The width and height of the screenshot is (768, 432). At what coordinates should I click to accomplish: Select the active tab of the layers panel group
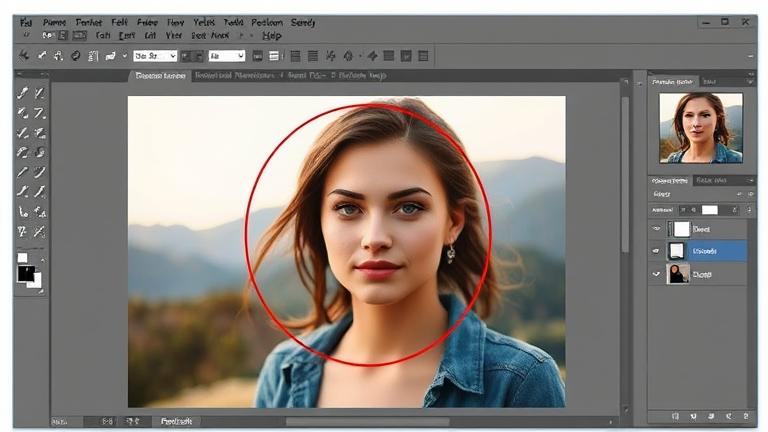coord(670,181)
